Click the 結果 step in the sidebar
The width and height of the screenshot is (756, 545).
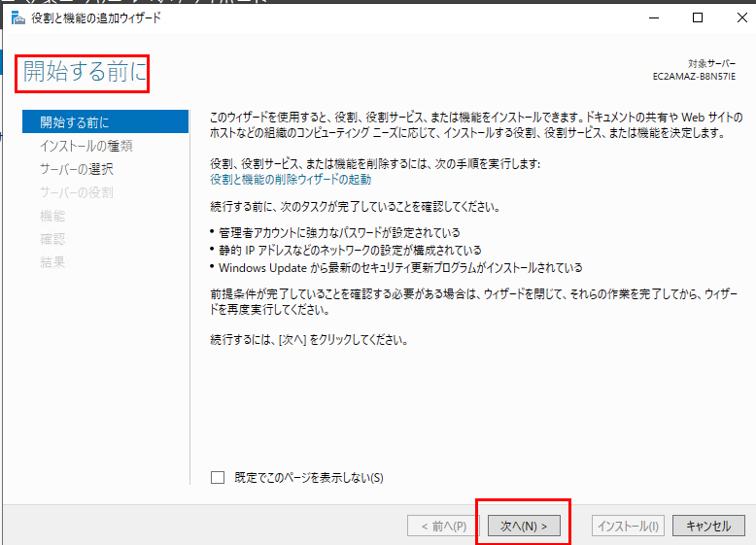52,262
